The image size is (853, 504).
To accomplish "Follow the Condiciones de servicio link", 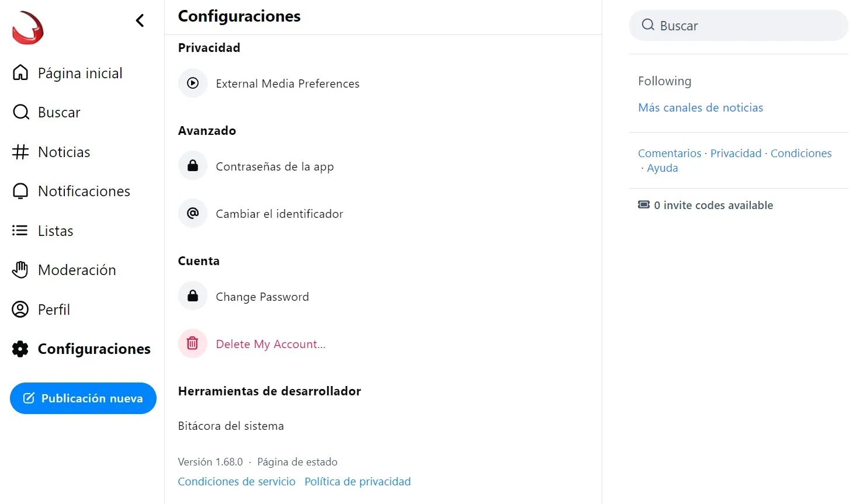I will pyautogui.click(x=237, y=481).
